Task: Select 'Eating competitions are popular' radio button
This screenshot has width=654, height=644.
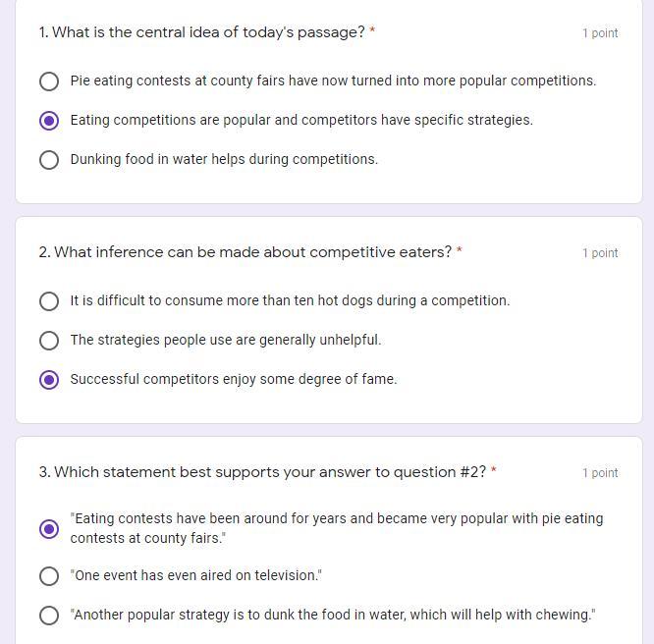Action: (49, 121)
